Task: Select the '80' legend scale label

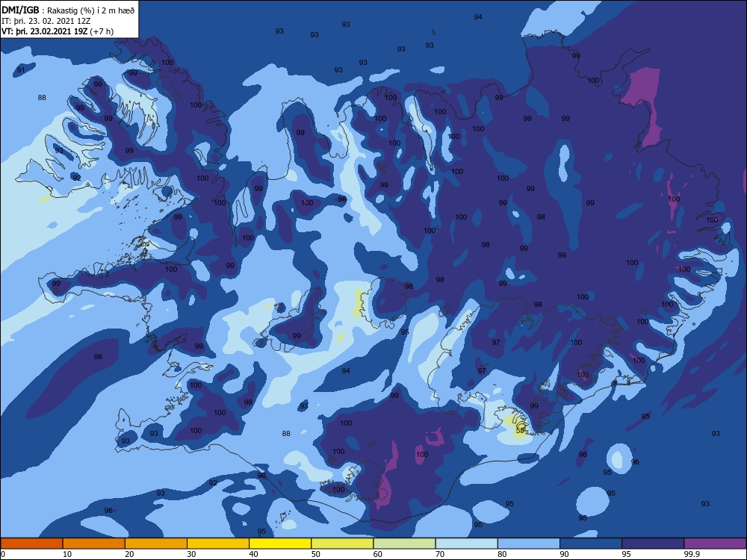Action: click(x=503, y=554)
